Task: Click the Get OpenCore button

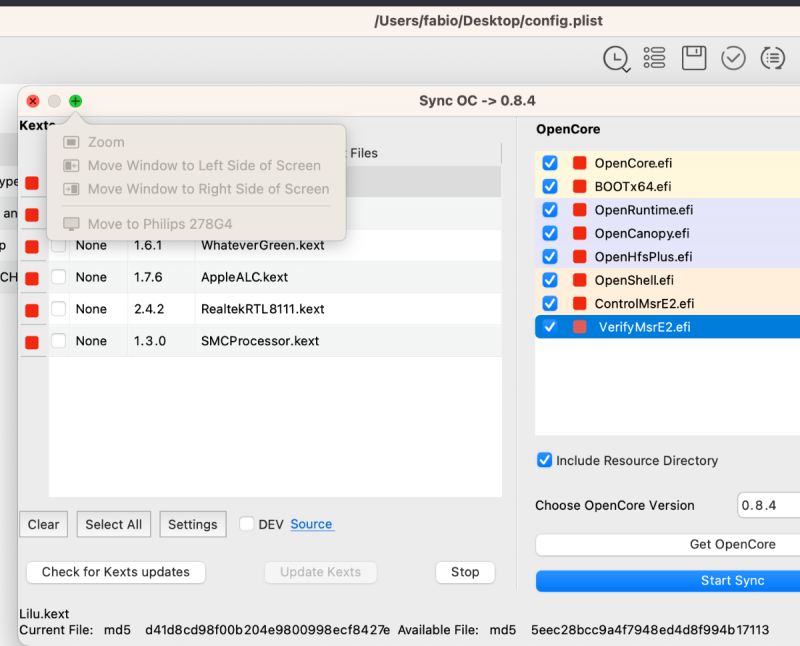Action: point(668,544)
